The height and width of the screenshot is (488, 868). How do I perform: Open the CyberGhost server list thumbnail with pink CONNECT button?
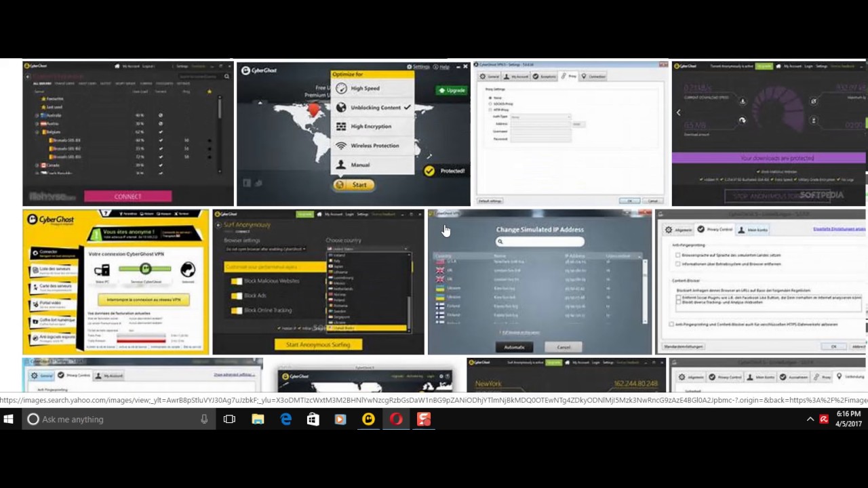point(128,134)
